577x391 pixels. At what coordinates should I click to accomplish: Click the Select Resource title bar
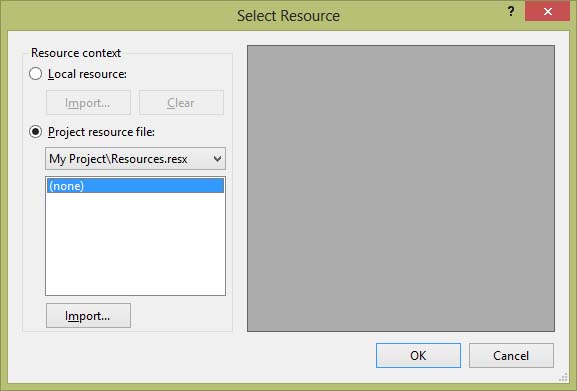(x=288, y=15)
